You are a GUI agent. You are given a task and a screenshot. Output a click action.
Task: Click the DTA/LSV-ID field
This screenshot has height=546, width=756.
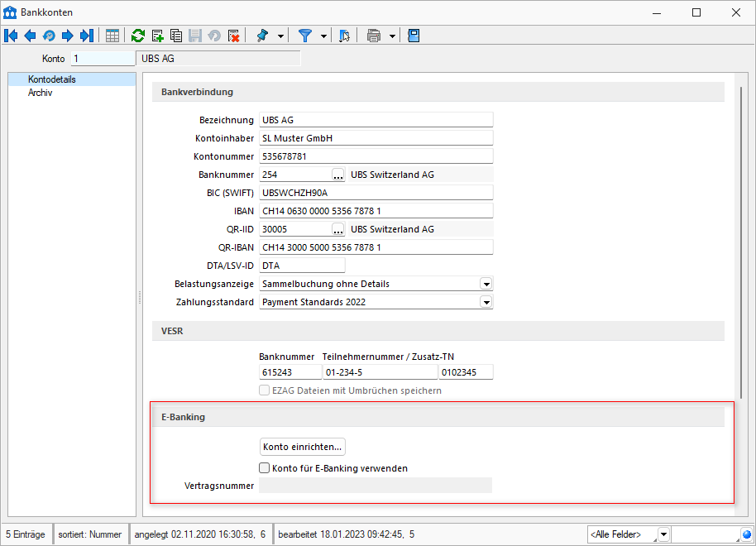[x=302, y=266]
